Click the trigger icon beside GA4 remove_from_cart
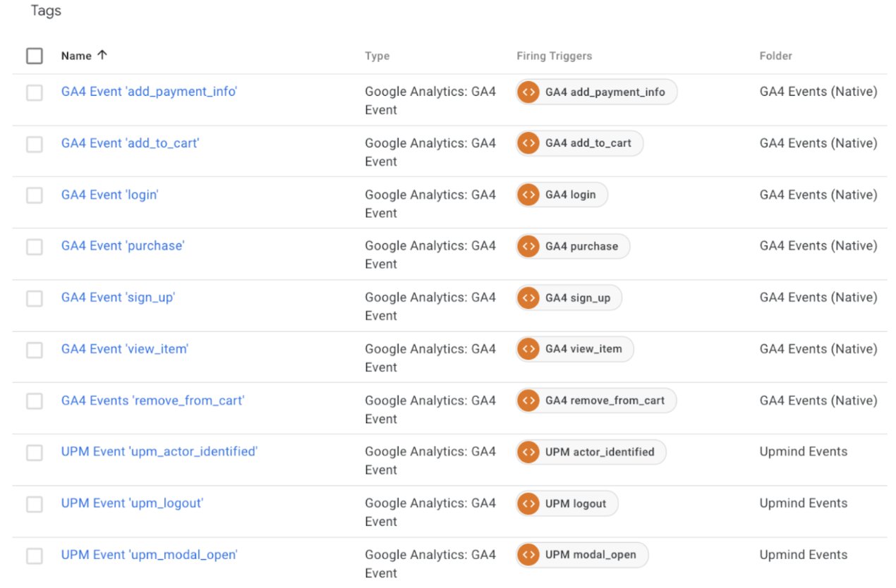Image resolution: width=896 pixels, height=588 pixels. pyautogui.click(x=528, y=400)
